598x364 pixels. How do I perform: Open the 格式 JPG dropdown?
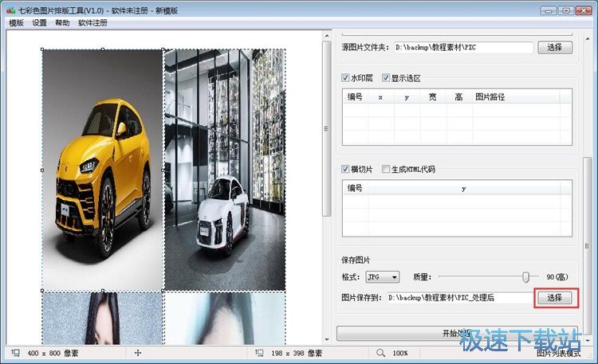pyautogui.click(x=382, y=277)
